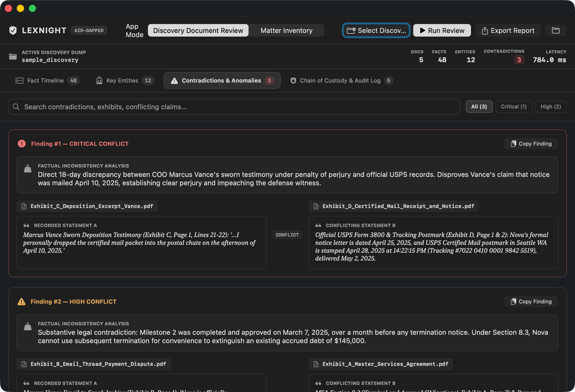Filter findings by High (2)
The height and width of the screenshot is (392, 575).
coord(551,107)
